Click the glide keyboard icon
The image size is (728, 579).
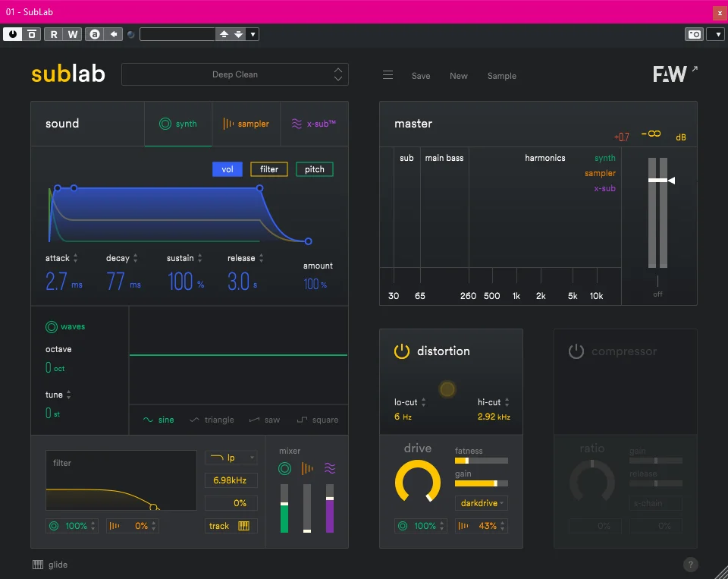point(38,565)
